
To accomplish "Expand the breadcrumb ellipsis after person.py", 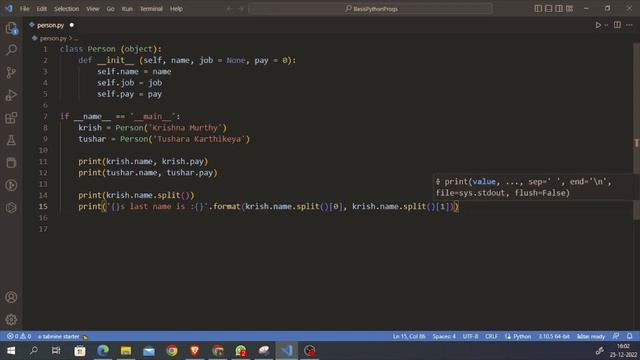I will 76,38.
